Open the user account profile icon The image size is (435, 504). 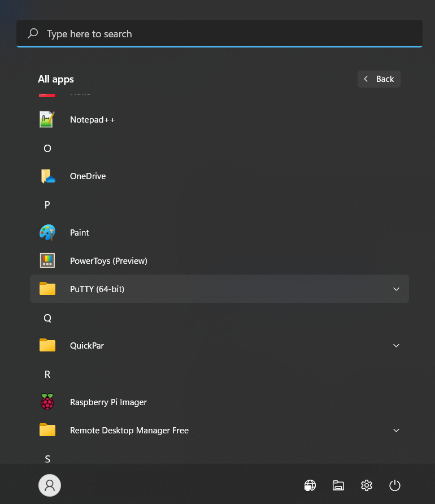click(x=50, y=485)
